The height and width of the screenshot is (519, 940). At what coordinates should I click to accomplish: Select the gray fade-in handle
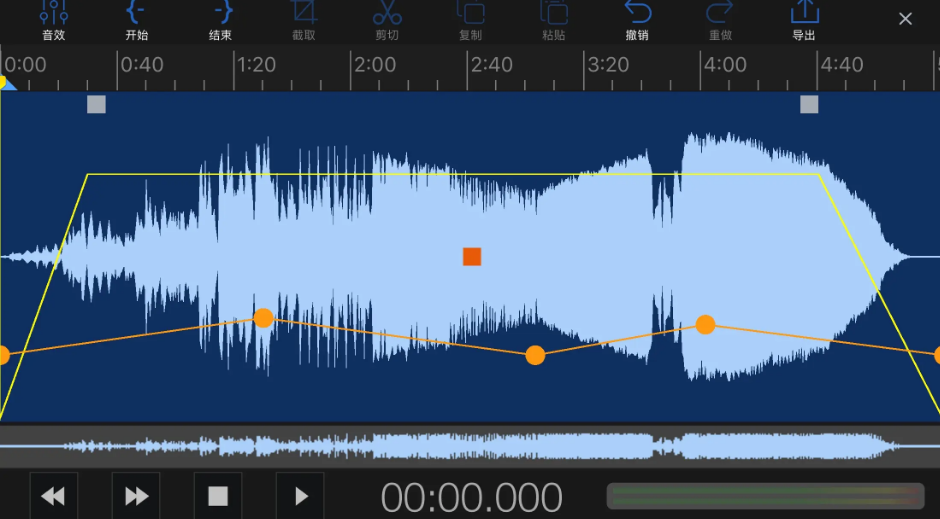coord(97,105)
